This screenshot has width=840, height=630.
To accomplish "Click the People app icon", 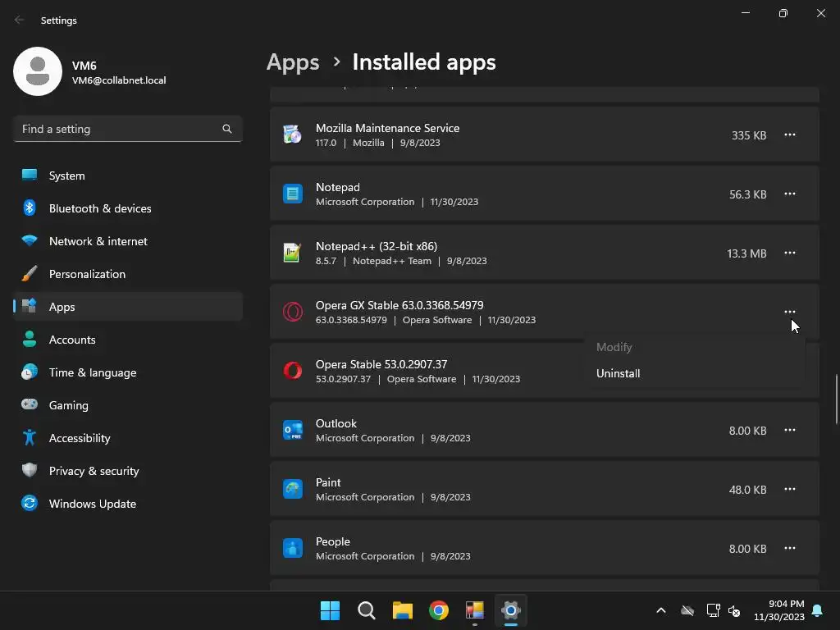I will coord(293,548).
